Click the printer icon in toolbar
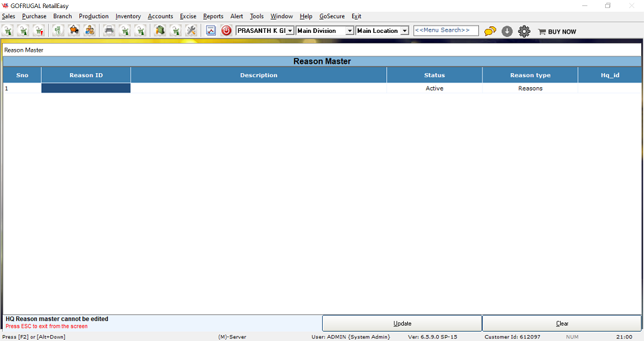Viewport: 644px width, 341px height. tap(109, 31)
